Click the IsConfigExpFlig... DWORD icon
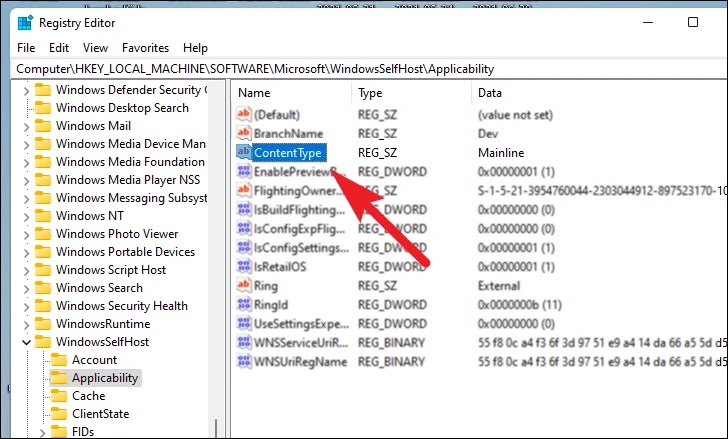 pos(244,228)
